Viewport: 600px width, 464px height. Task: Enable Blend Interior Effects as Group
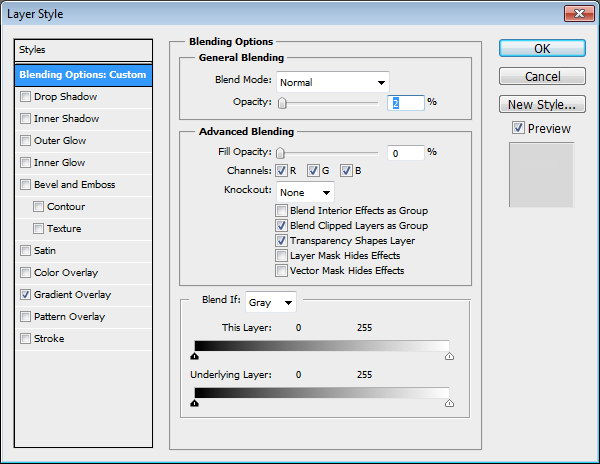[281, 211]
